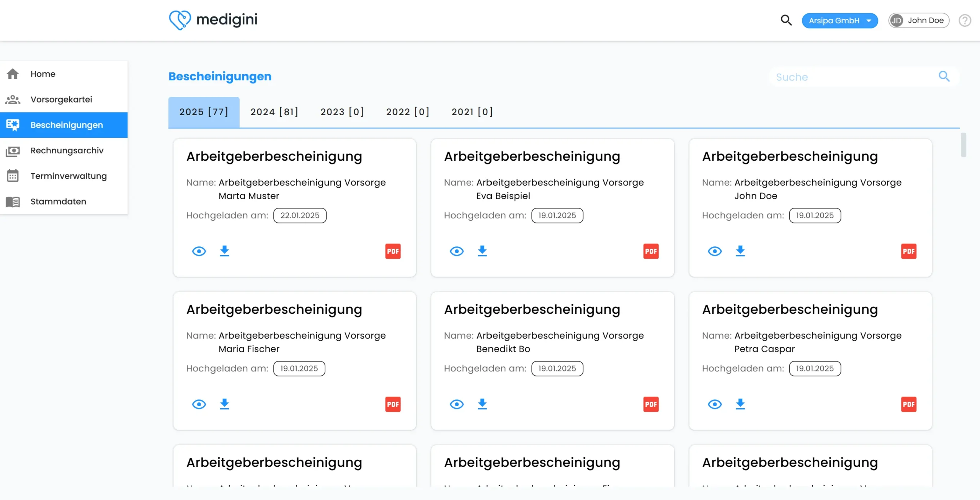Click the Vorsorgekartei people icon
This screenshot has height=500, width=980.
13,99
